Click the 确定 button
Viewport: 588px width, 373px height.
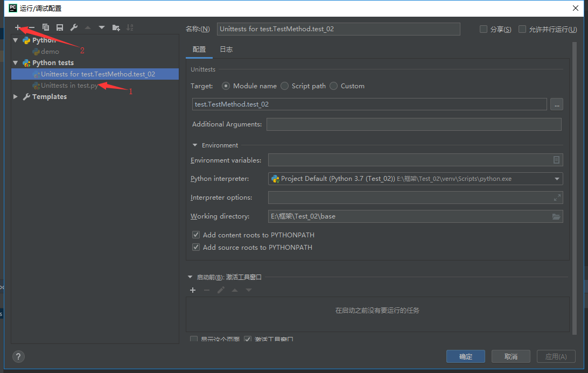466,356
